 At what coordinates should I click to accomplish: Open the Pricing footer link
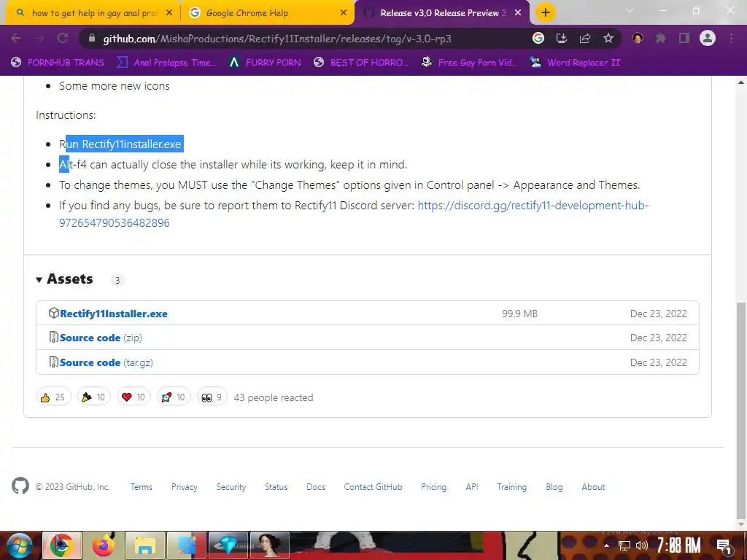434,487
